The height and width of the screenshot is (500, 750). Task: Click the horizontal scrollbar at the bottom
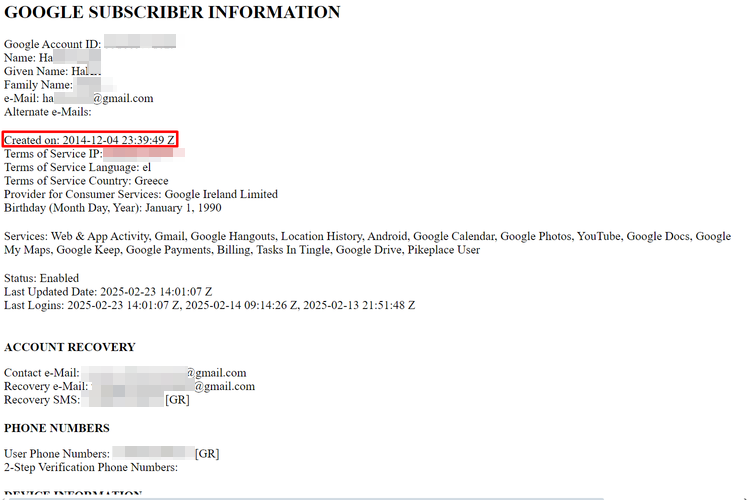306,498
